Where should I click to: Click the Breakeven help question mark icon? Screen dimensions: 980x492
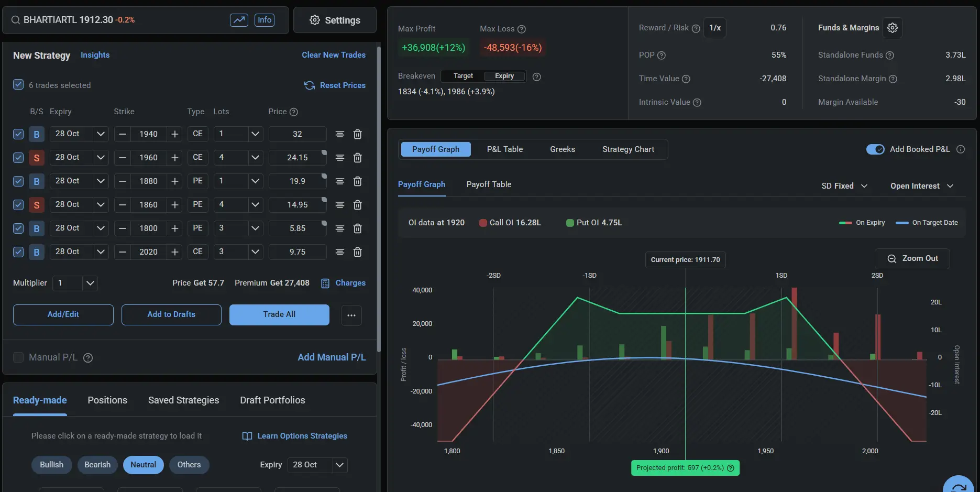536,76
